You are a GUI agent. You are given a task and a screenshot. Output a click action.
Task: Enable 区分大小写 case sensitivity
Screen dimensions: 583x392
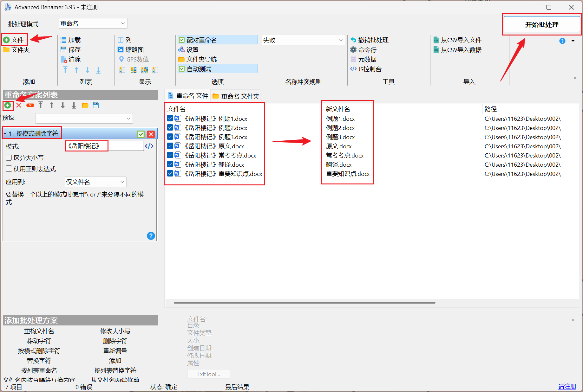pyautogui.click(x=9, y=158)
